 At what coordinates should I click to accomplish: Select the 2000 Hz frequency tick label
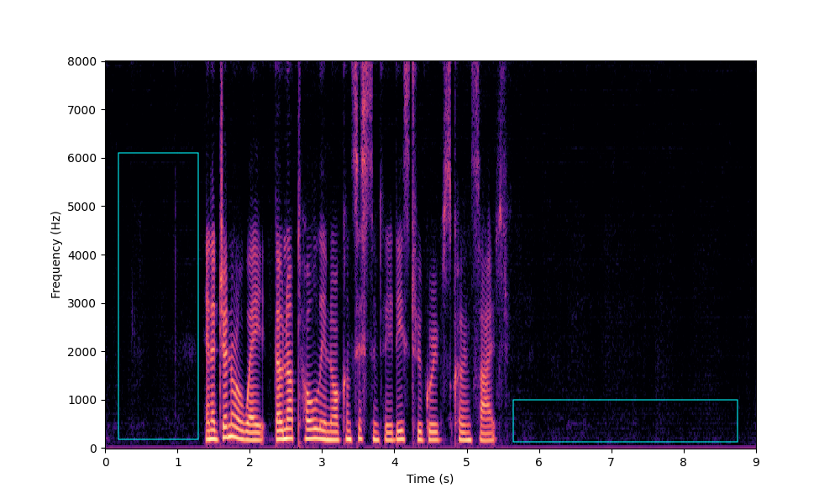click(85, 351)
